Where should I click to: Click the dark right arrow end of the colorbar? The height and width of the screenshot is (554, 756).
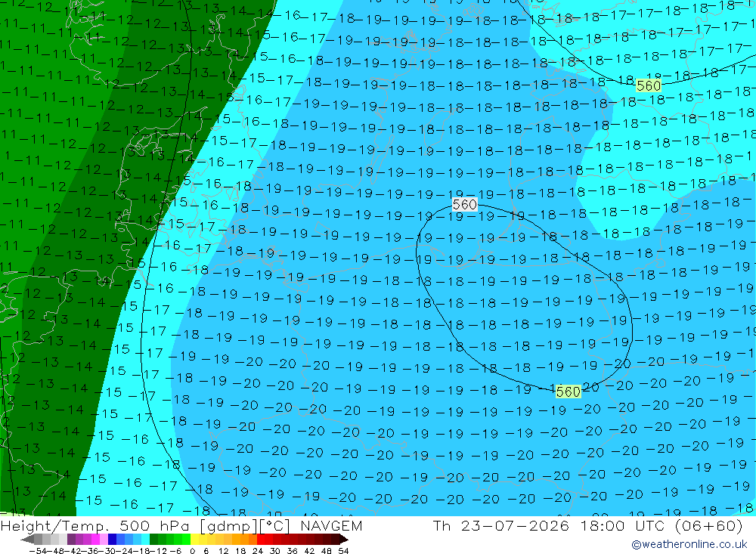[x=344, y=539]
